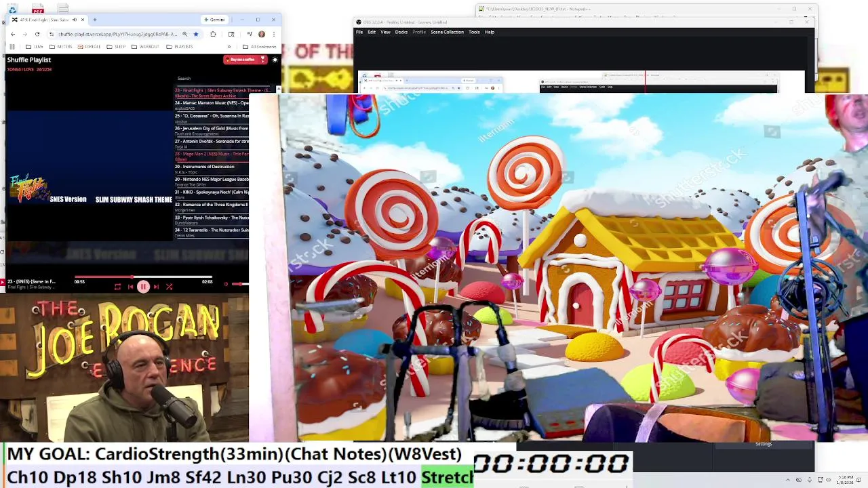868x488 pixels.
Task: Mute the player volume speaker icon
Action: point(226,284)
